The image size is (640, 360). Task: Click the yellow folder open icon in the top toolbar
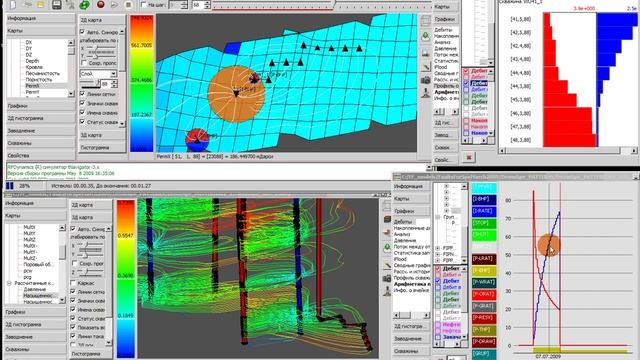point(40,4)
